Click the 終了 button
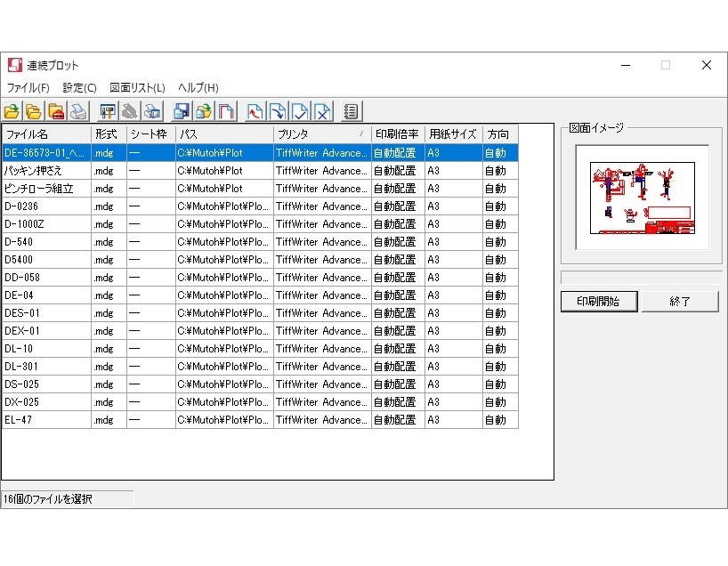 click(680, 302)
